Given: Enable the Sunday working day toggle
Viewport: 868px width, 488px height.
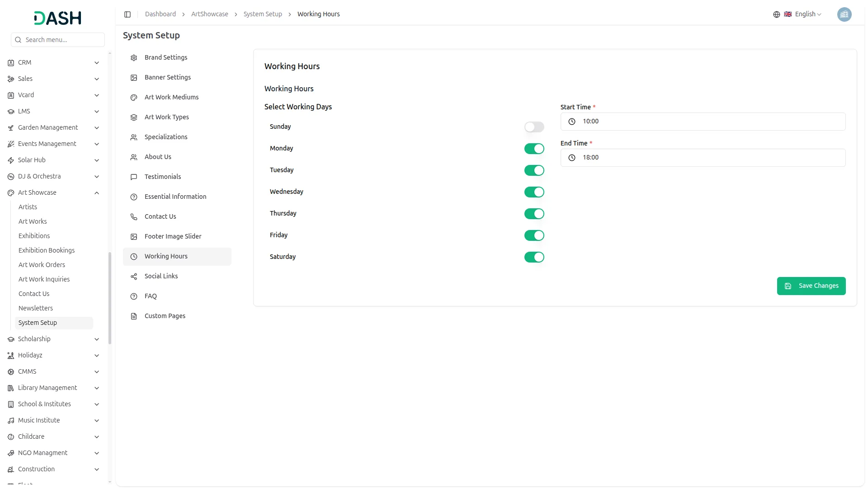Looking at the screenshot, I should click(x=534, y=127).
